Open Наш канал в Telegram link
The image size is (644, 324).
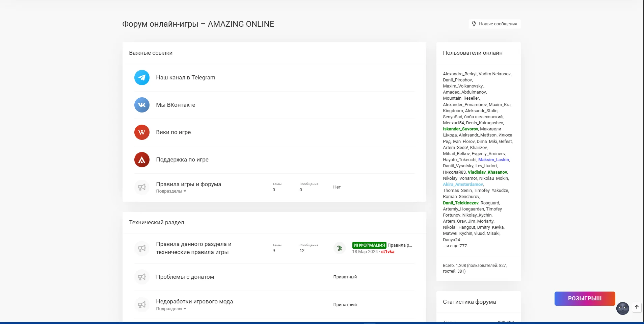[x=185, y=78]
